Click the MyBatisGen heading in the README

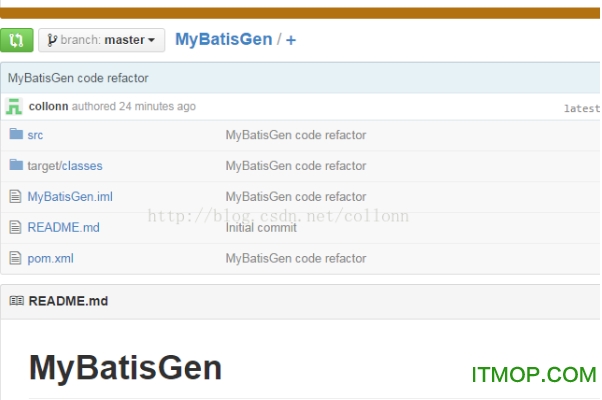click(126, 368)
